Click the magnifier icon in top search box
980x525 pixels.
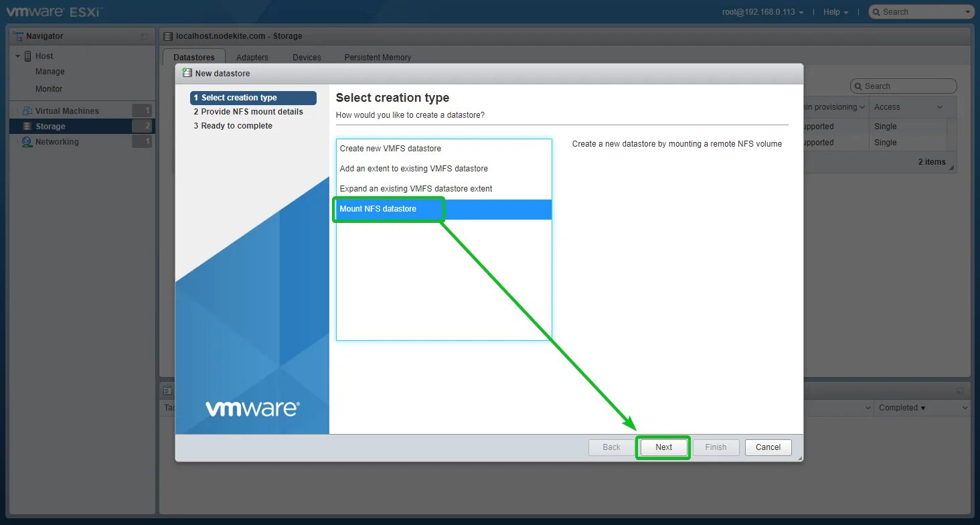click(877, 12)
